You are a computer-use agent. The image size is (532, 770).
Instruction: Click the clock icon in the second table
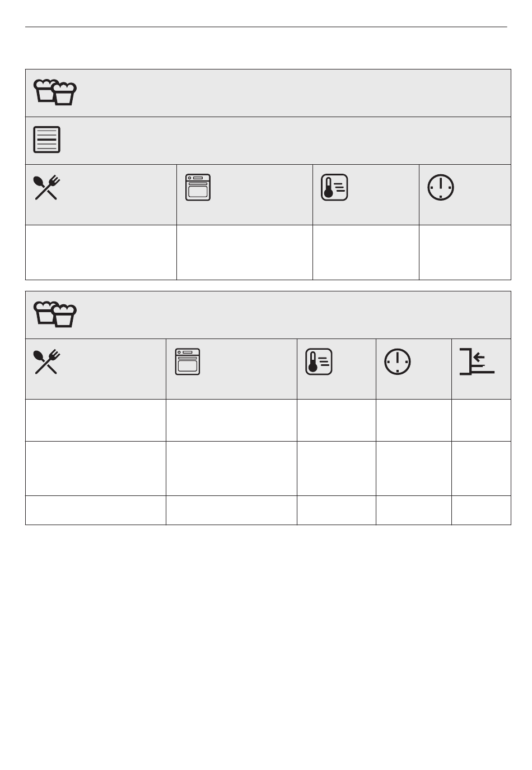397,361
